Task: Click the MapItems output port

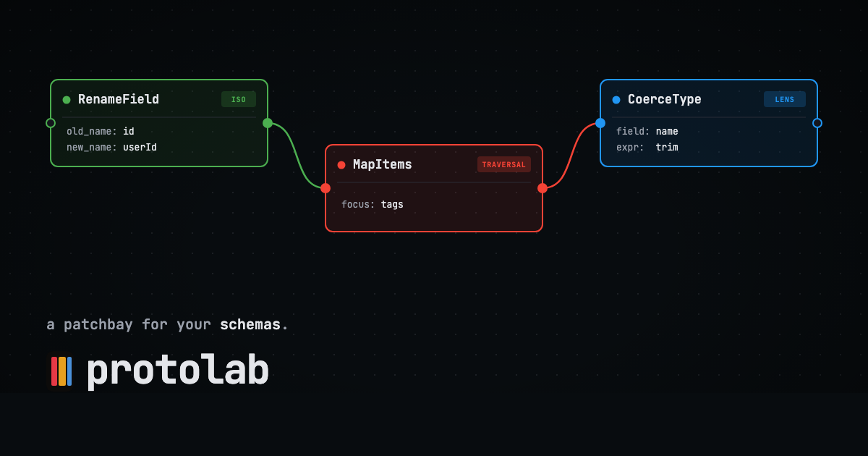Action: 542,188
